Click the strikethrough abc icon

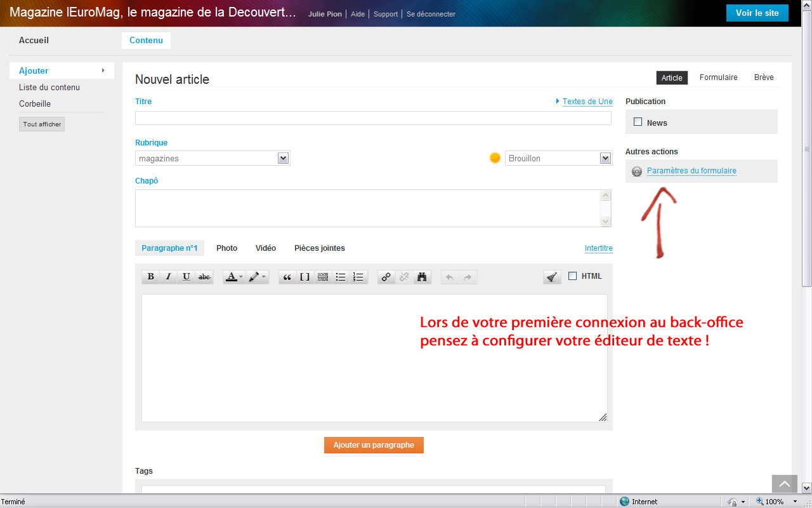click(x=204, y=277)
